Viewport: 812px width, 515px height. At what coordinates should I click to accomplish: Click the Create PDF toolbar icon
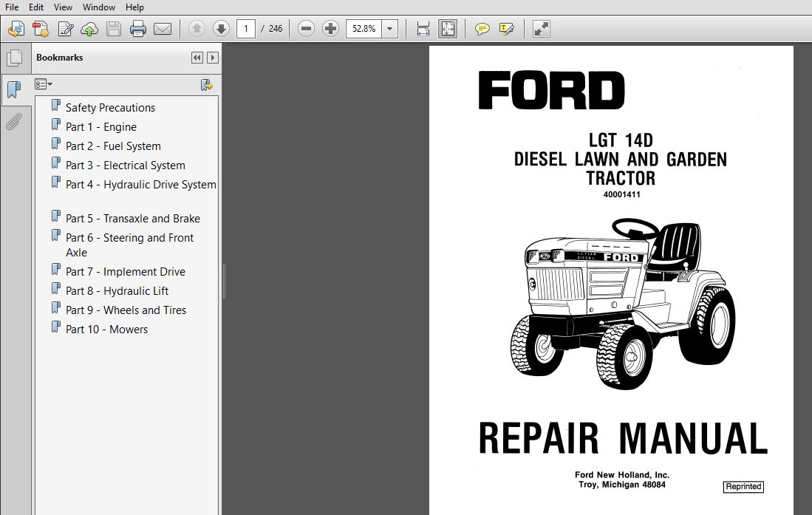[x=16, y=29]
